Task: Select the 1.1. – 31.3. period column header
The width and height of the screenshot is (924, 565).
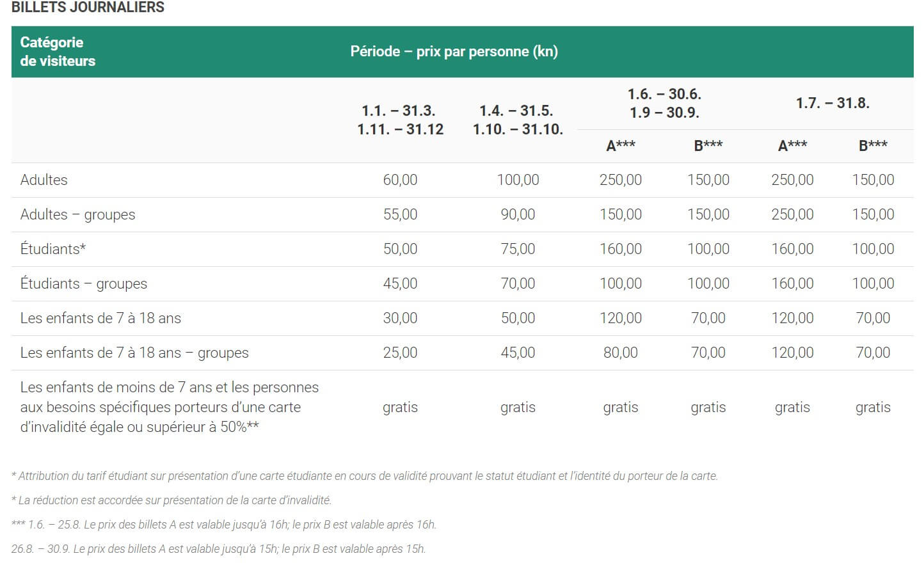Action: point(400,120)
